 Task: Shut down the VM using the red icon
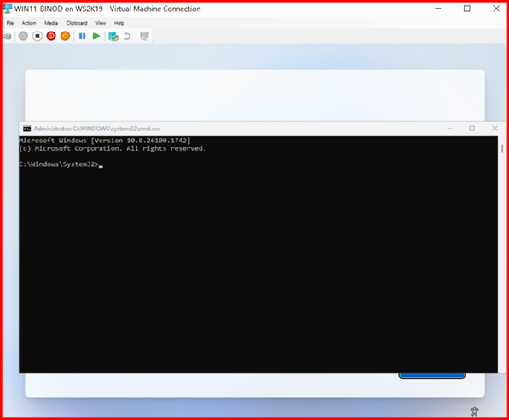(51, 36)
